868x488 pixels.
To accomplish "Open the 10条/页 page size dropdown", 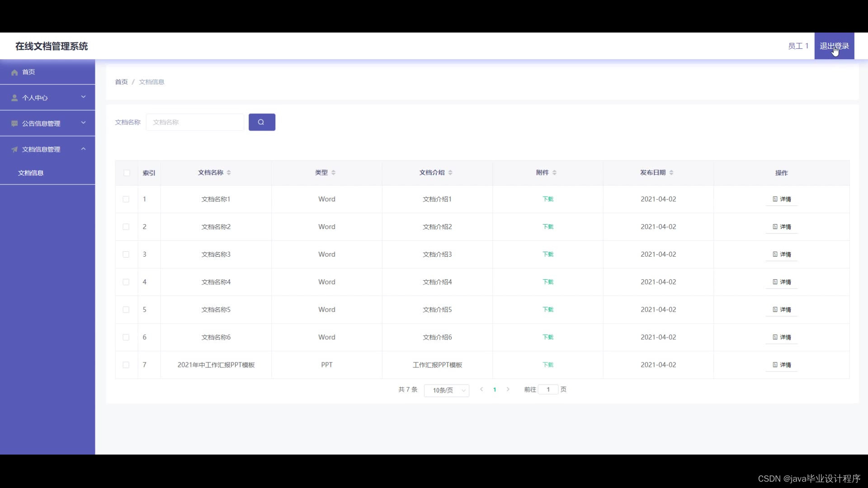I will tap(446, 390).
